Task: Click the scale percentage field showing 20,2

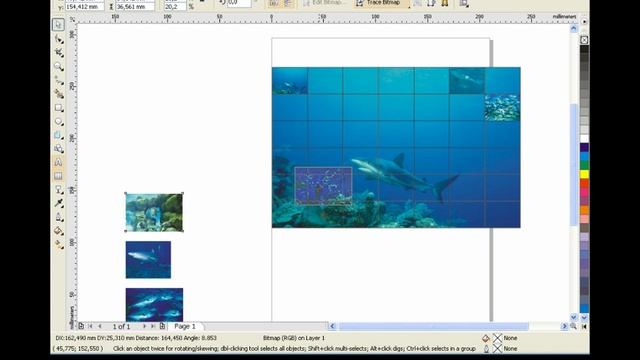Action: tap(175, 7)
